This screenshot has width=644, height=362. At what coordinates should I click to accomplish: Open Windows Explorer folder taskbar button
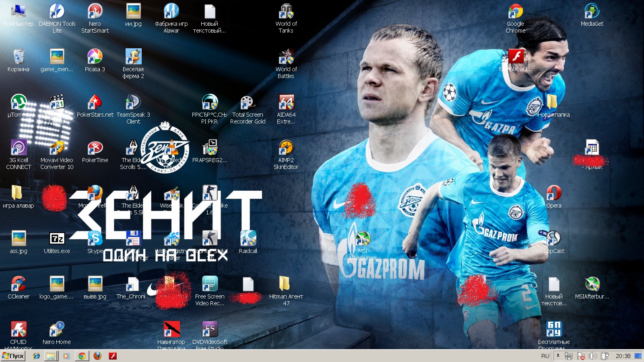(51, 356)
